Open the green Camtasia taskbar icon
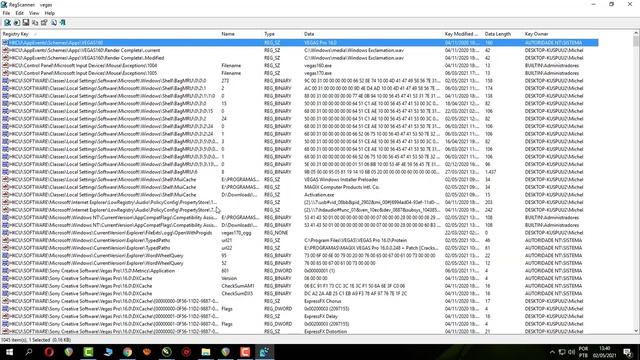The width and height of the screenshot is (640, 360). pos(88,352)
